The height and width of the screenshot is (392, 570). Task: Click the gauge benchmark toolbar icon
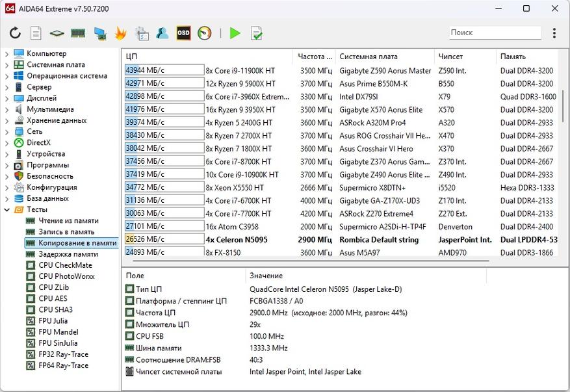(204, 33)
